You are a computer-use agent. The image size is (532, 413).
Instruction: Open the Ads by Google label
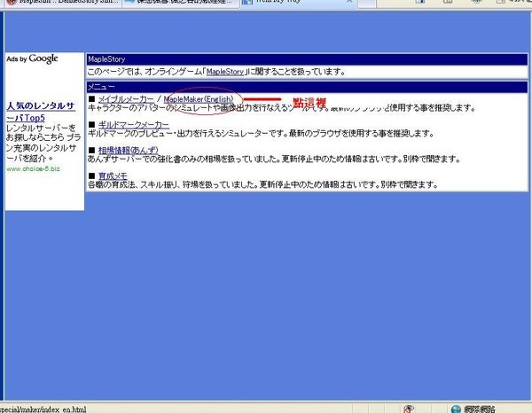32,58
